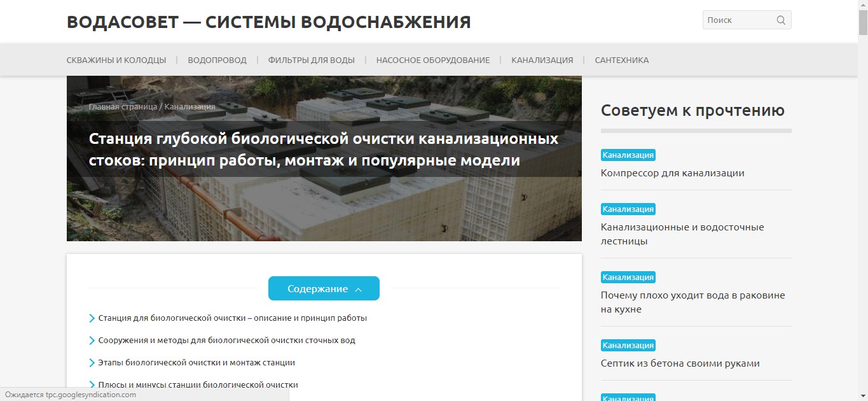Click Канализация tag above Почему плохо уходит вода
Image resolution: width=868 pixels, height=401 pixels.
pyautogui.click(x=628, y=277)
